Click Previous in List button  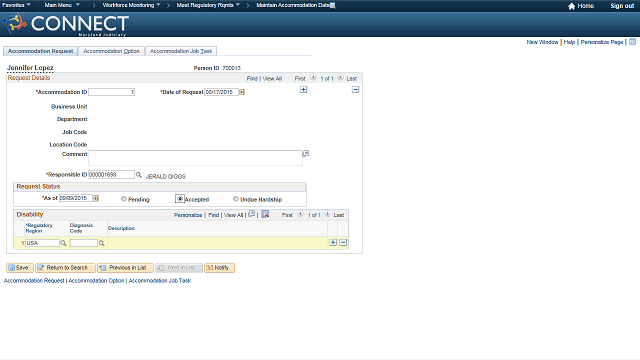(125, 268)
